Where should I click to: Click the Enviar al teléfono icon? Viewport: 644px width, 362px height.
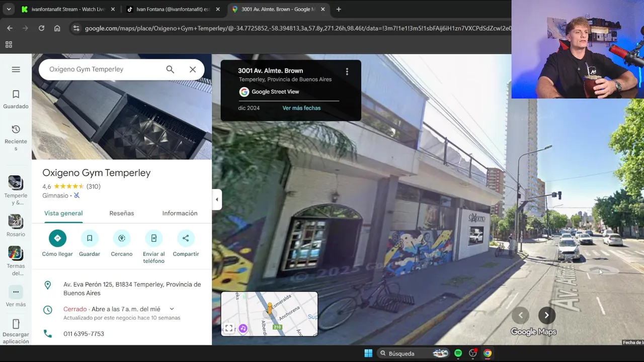click(x=154, y=238)
